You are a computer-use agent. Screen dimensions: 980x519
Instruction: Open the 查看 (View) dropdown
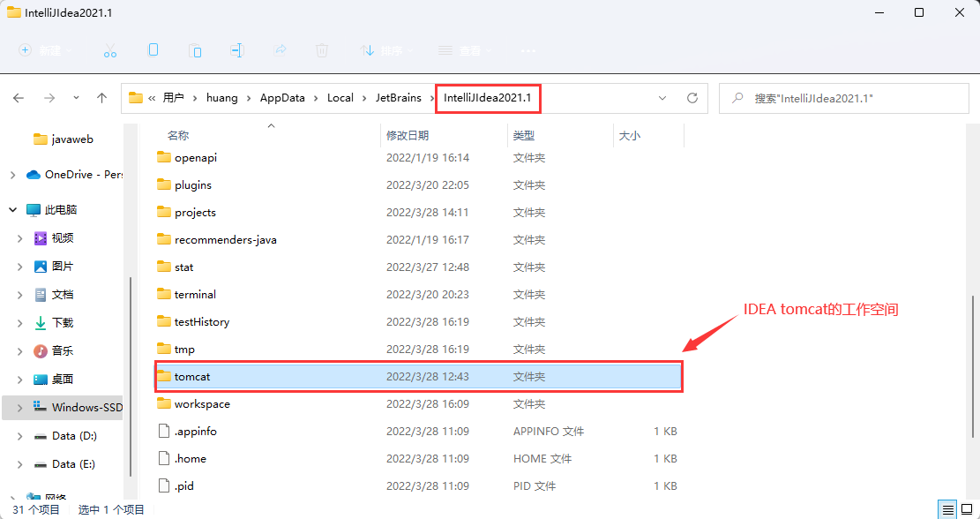[465, 50]
